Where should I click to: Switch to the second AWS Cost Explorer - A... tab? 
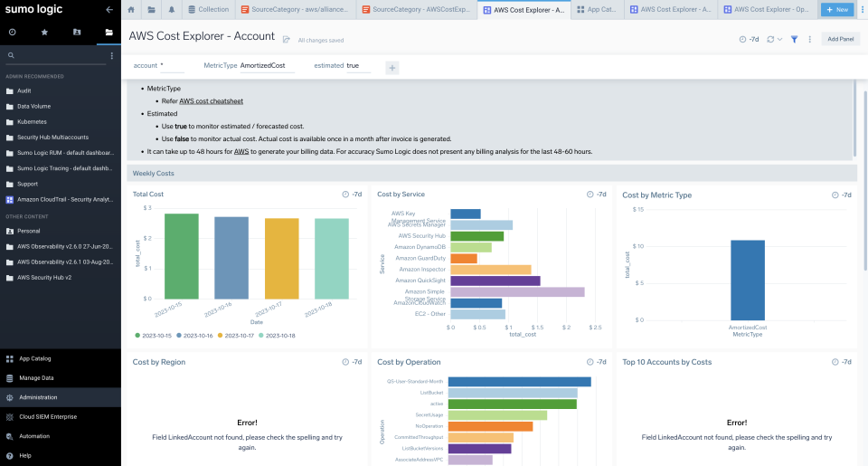[670, 9]
